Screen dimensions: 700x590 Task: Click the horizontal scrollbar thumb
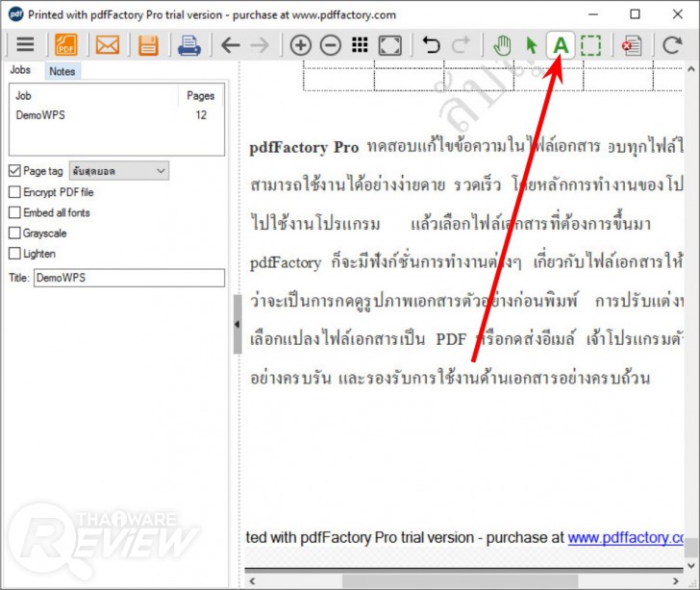[460, 581]
